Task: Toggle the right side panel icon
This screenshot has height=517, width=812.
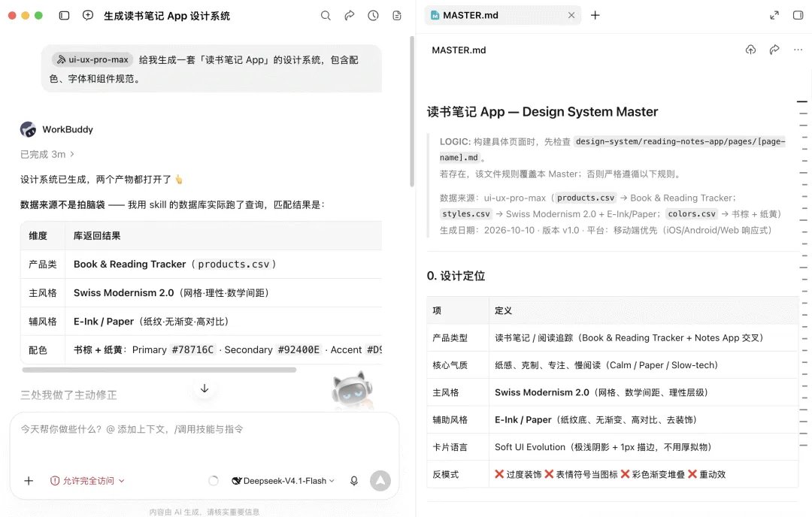Action: coord(798,16)
